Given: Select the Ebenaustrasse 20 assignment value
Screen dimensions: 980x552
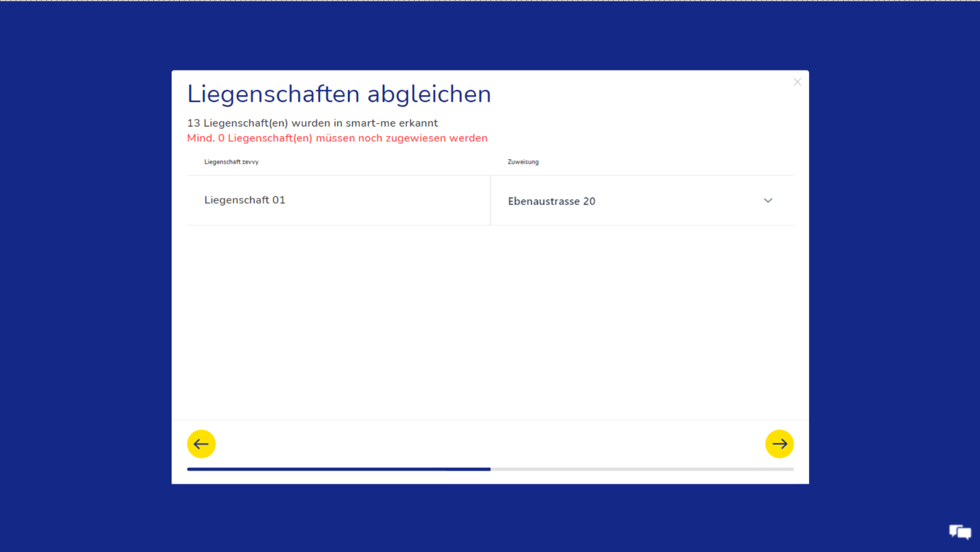Looking at the screenshot, I should (x=551, y=201).
